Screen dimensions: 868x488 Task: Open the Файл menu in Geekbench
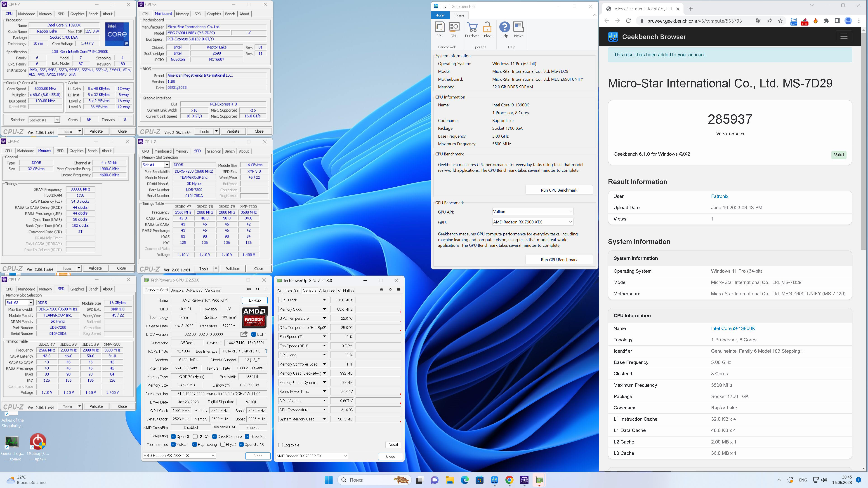tap(440, 15)
